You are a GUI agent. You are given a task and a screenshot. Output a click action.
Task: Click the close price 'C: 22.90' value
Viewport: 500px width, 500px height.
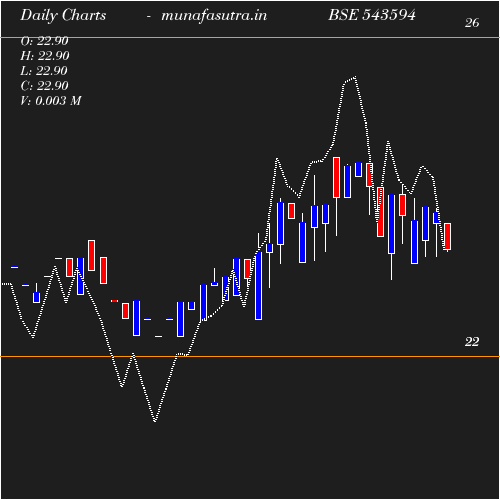pyautogui.click(x=44, y=86)
